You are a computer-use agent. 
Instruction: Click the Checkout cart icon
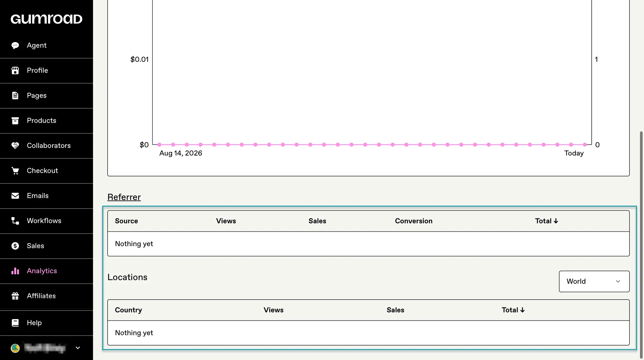15,171
